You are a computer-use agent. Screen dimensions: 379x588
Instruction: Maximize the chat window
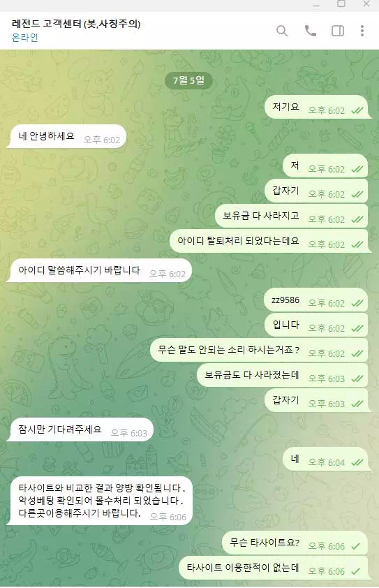[x=341, y=4]
